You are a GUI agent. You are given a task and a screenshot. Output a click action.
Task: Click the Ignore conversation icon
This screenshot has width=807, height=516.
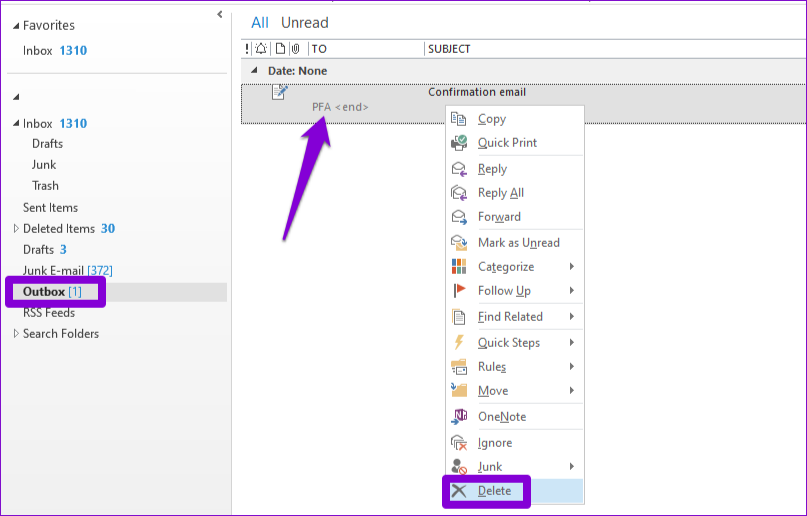(459, 442)
